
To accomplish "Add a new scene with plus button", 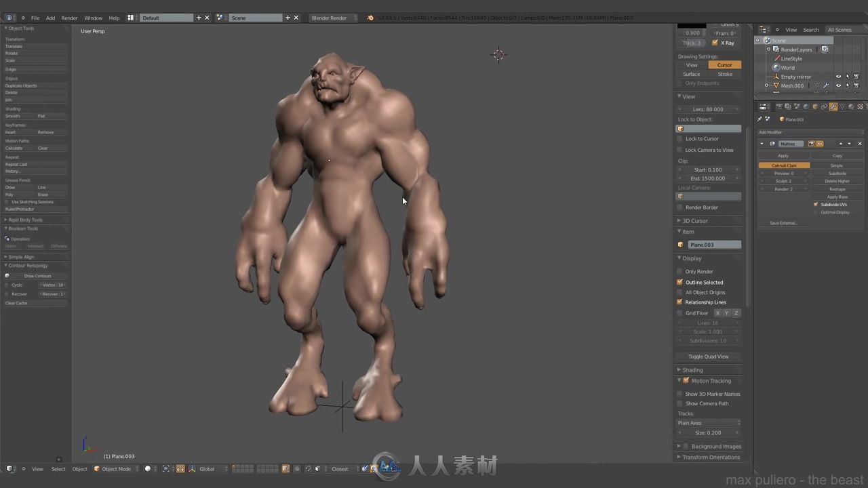I will click(x=288, y=18).
